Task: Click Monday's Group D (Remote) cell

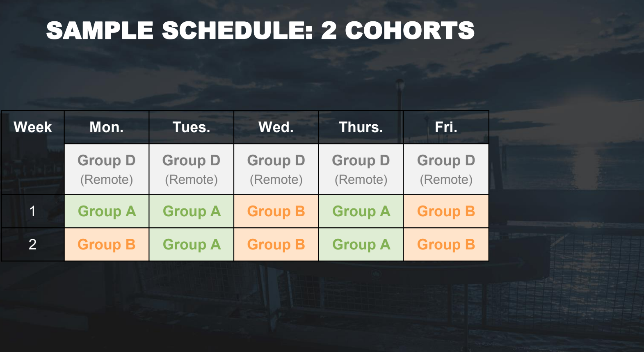Action: coord(107,169)
